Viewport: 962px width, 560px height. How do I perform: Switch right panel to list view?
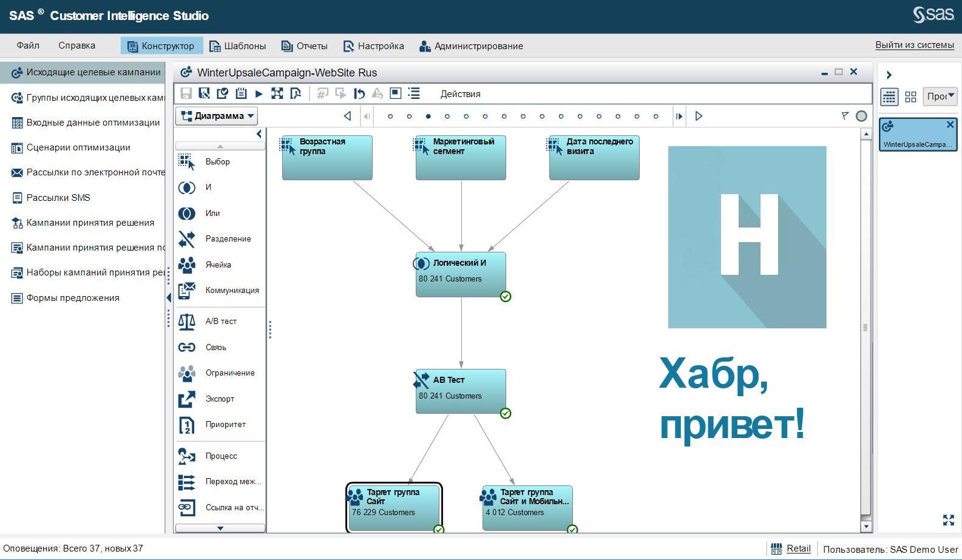point(889,96)
